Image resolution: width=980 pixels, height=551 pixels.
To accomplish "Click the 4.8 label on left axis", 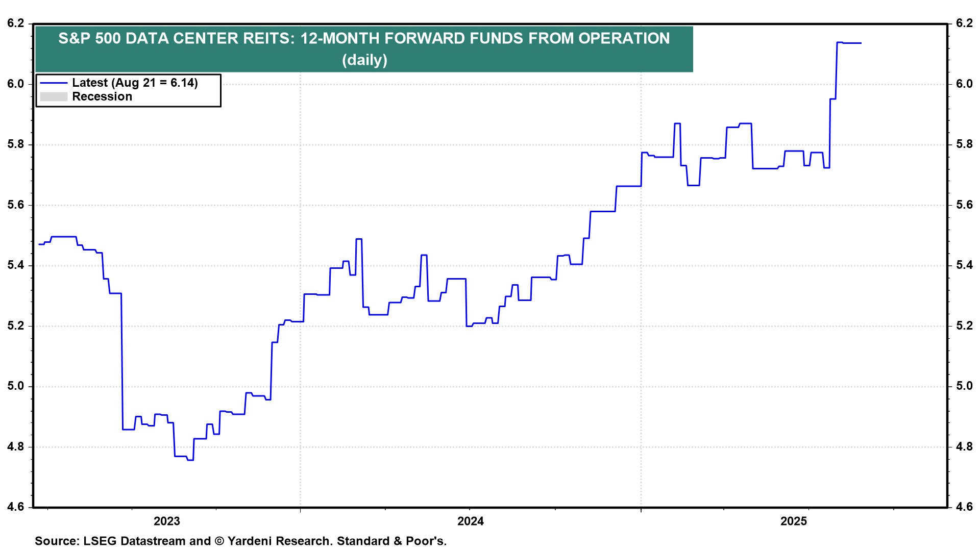I will coord(16,447).
